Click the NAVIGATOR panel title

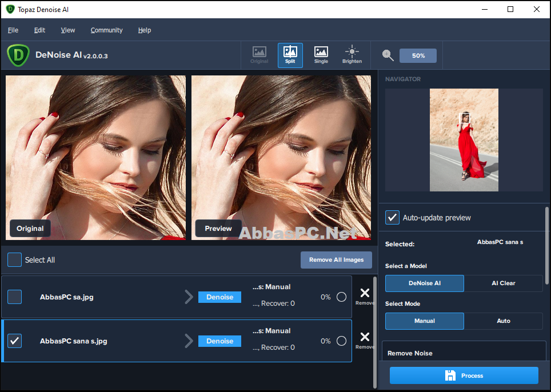pyautogui.click(x=403, y=79)
